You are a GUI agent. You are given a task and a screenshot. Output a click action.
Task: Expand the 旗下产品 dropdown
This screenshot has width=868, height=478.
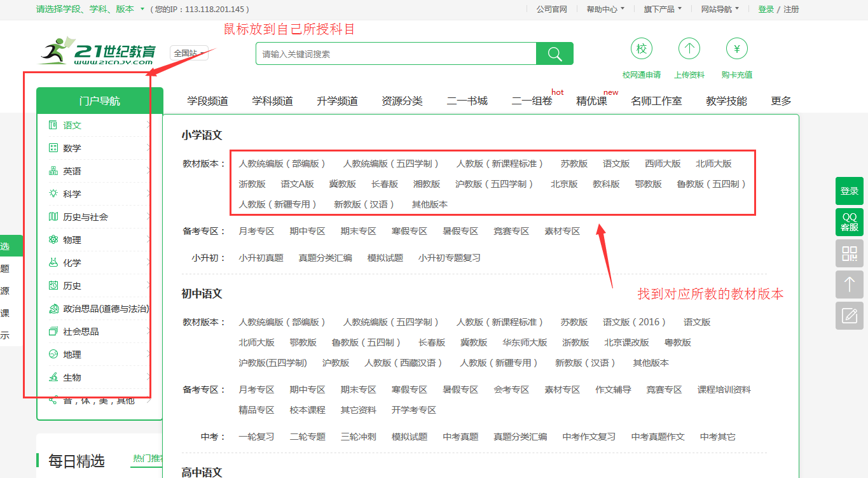coord(662,10)
